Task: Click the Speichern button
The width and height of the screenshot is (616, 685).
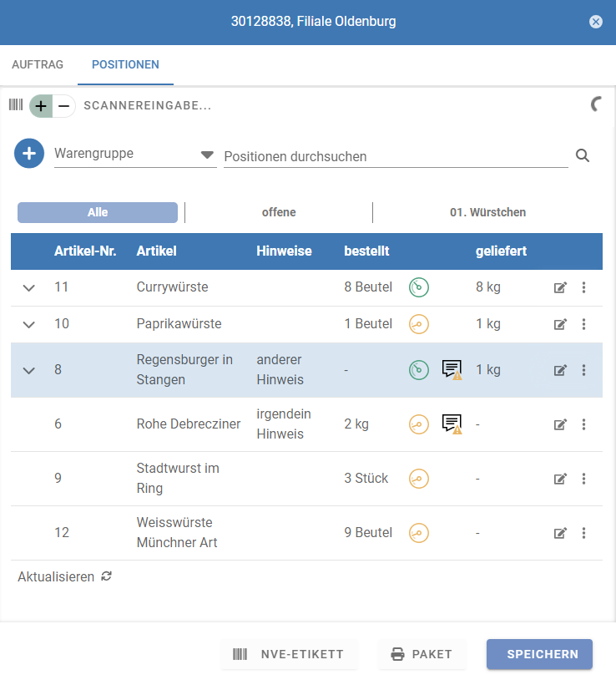Action: tap(539, 654)
